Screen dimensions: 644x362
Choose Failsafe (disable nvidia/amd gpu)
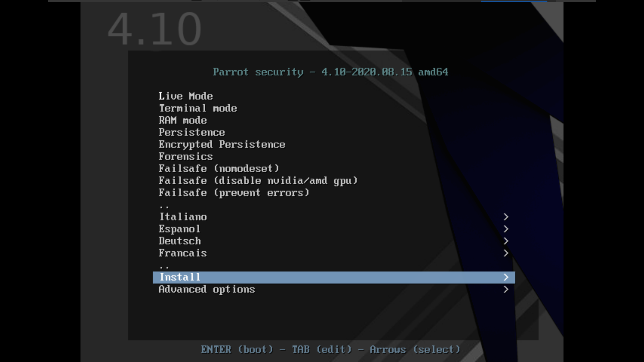pyautogui.click(x=258, y=181)
